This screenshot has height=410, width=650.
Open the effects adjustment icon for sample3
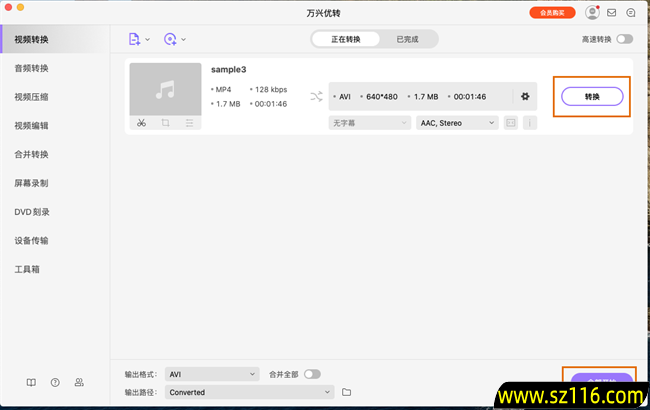[189, 123]
